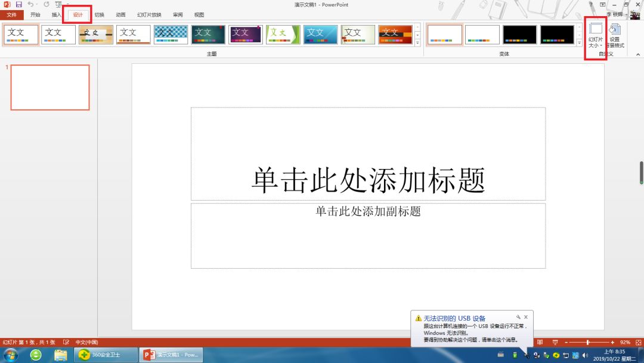644x363 pixels.
Task: Apply the orange-red banded theme
Action: point(395,35)
